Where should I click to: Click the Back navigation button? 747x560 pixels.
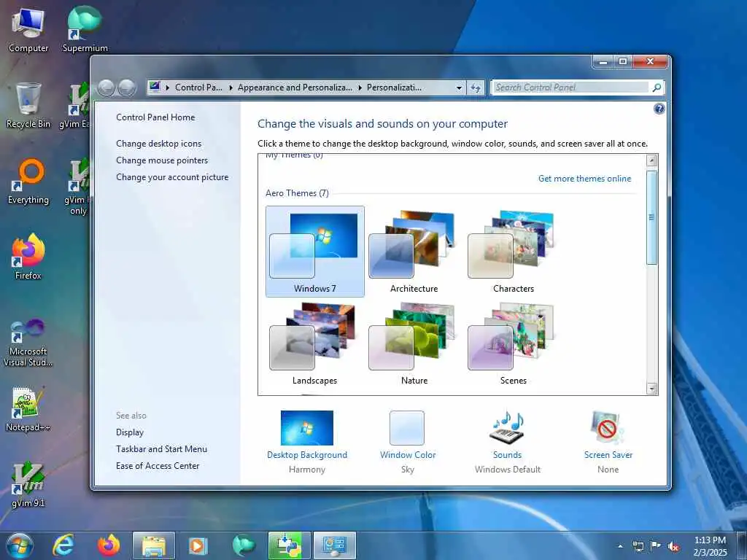[107, 87]
